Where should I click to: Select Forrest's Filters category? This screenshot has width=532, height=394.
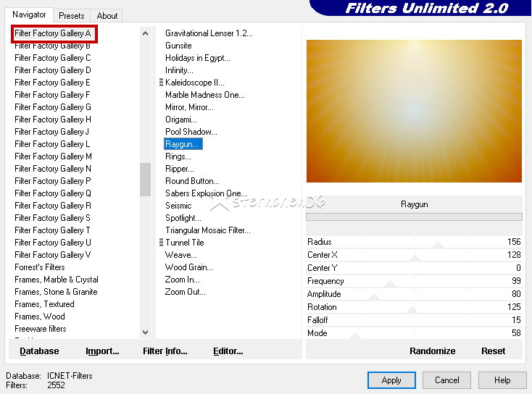pyautogui.click(x=39, y=267)
